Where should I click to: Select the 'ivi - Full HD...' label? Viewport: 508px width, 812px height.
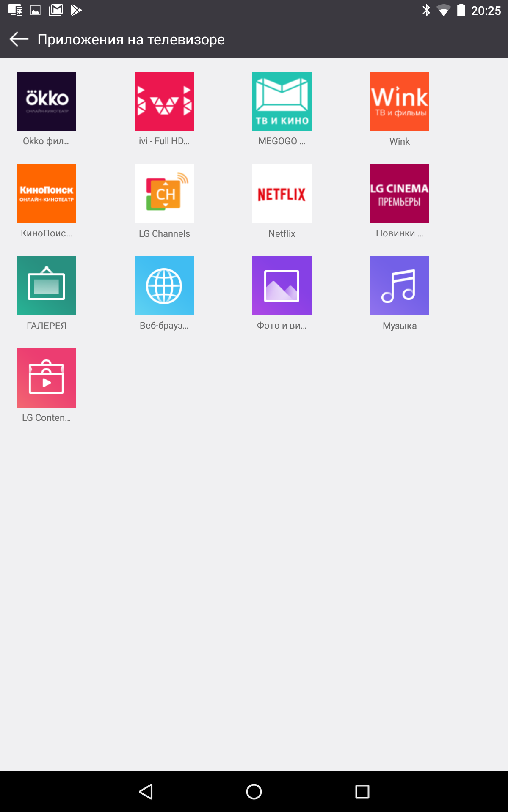[164, 141]
